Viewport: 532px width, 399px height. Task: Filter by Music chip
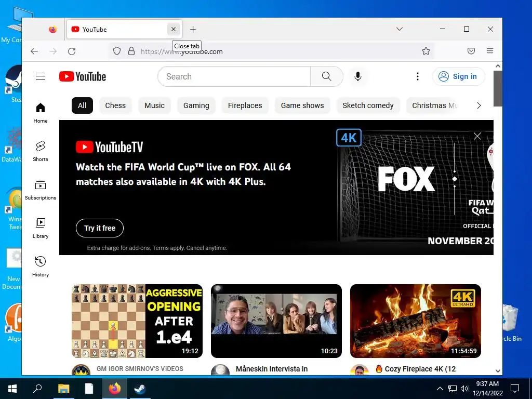(154, 105)
